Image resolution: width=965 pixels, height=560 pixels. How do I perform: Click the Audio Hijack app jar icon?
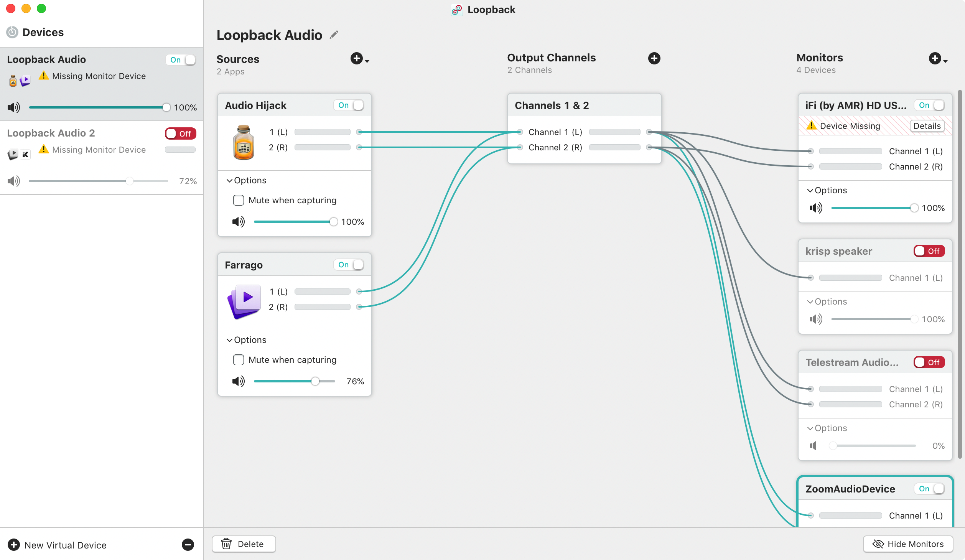(244, 142)
